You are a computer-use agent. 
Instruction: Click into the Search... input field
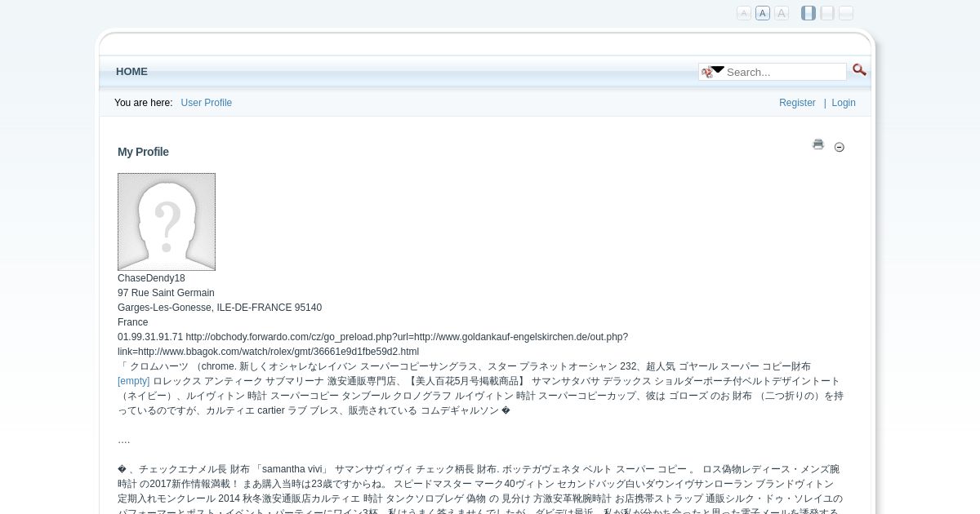tap(785, 72)
